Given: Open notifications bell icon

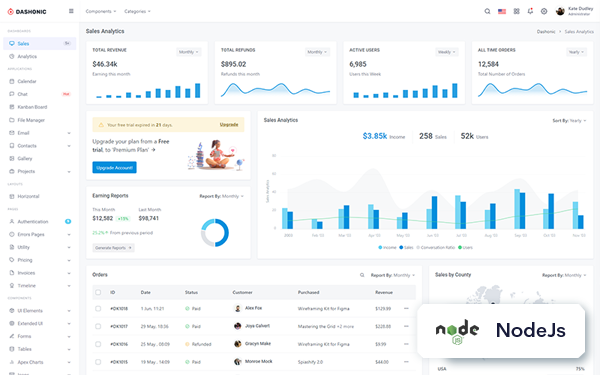Looking at the screenshot, I should [530, 11].
